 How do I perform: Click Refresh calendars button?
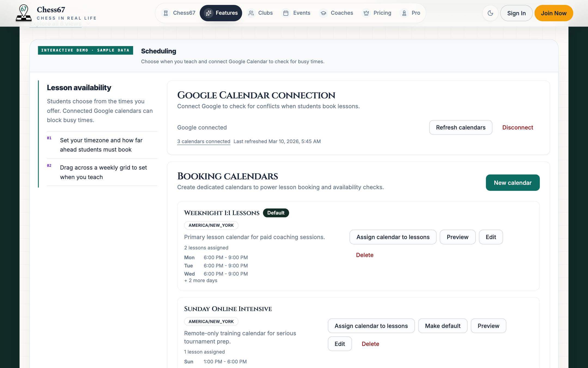[461, 127]
